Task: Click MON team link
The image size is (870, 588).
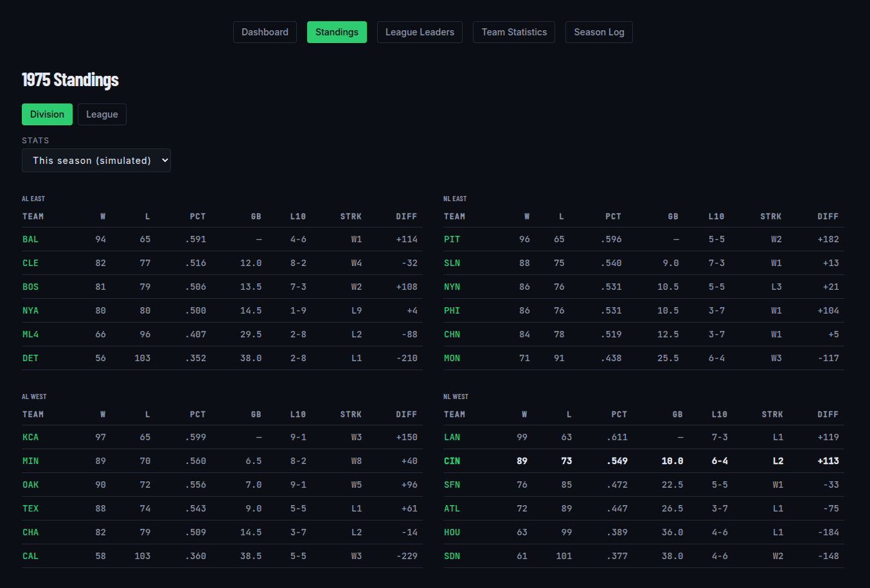Action: click(452, 358)
